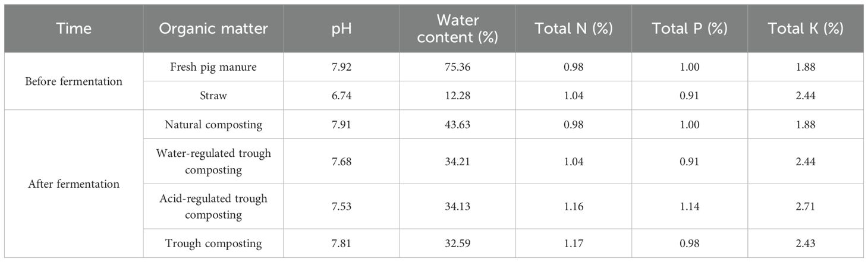Select the Organic matter column header
The image size is (868, 262).
point(213,29)
